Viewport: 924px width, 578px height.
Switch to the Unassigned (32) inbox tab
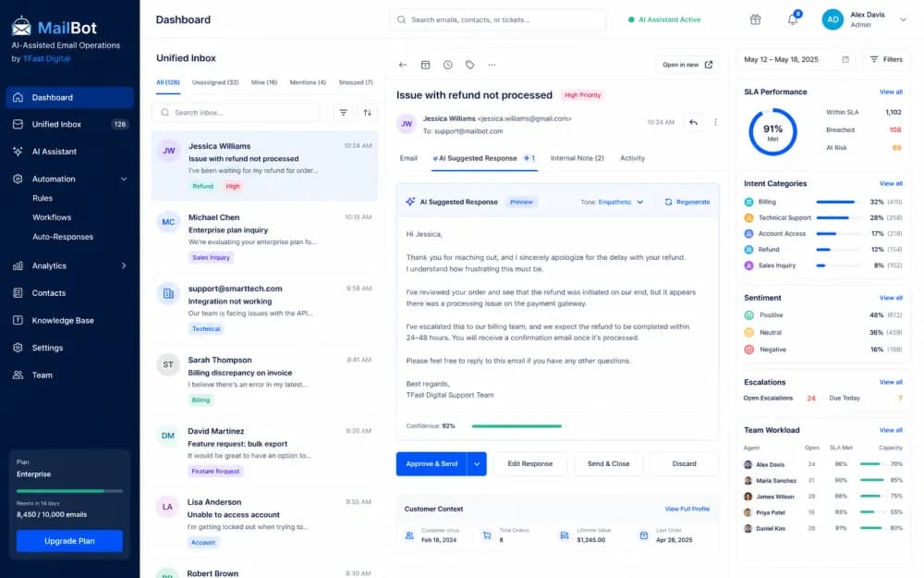pyautogui.click(x=215, y=82)
